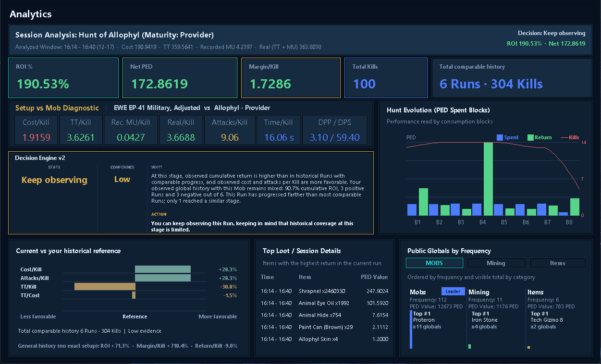The image size is (601, 364).
Task: Click the Attacks/Kill +28.3% value
Action: [x=227, y=278]
